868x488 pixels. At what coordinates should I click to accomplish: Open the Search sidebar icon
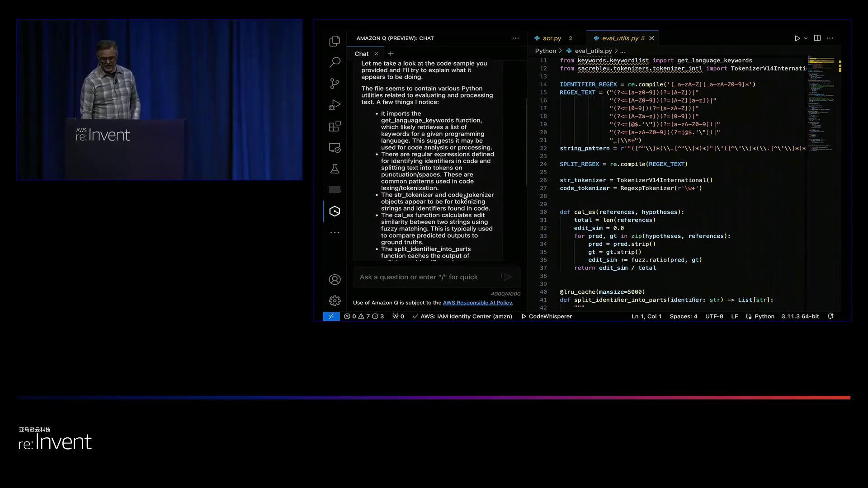click(x=335, y=62)
